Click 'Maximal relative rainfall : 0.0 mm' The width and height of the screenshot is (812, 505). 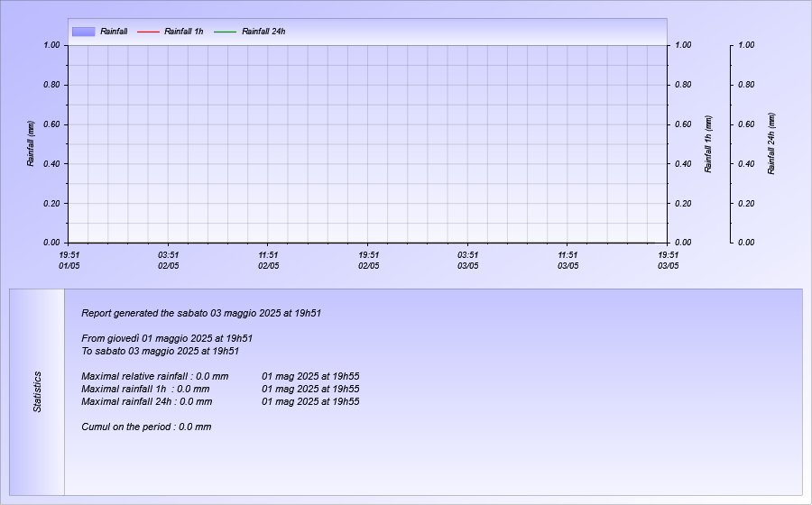point(155,376)
